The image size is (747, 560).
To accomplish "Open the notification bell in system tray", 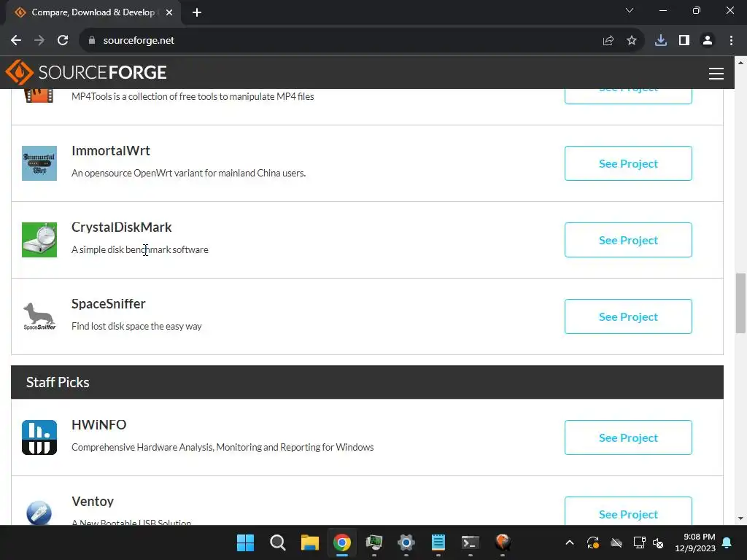I will [x=727, y=542].
